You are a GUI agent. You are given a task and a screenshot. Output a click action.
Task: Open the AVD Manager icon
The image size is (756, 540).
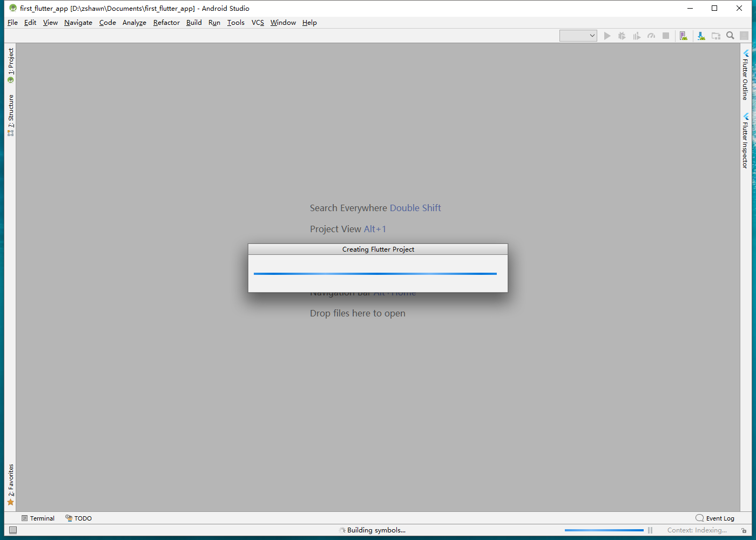[x=684, y=36]
